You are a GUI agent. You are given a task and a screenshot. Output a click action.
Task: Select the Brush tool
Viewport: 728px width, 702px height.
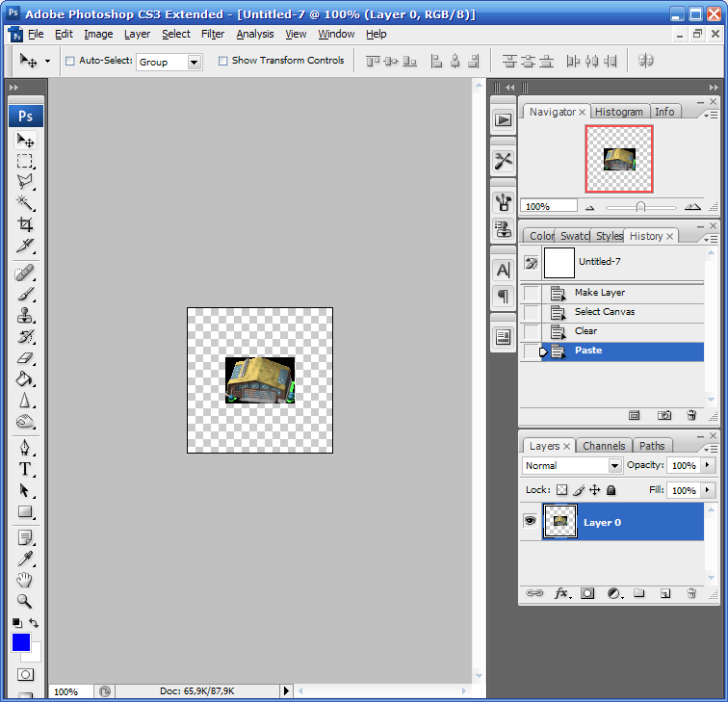(x=25, y=294)
